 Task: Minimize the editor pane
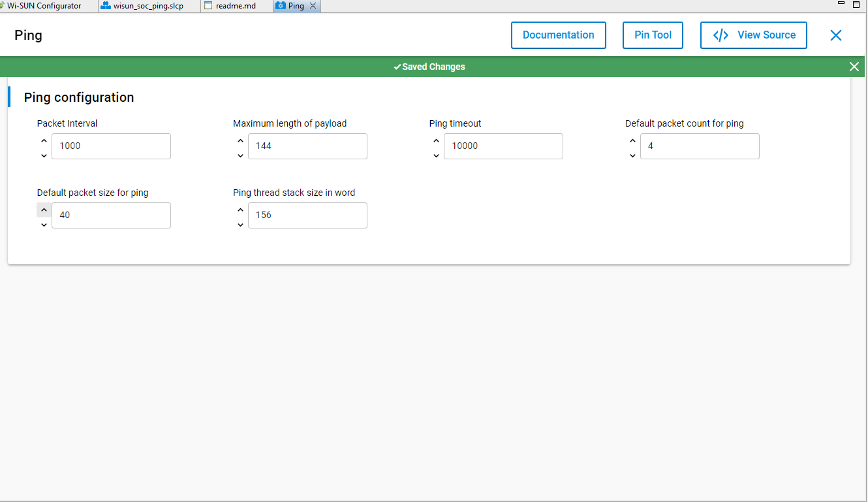(x=841, y=4)
